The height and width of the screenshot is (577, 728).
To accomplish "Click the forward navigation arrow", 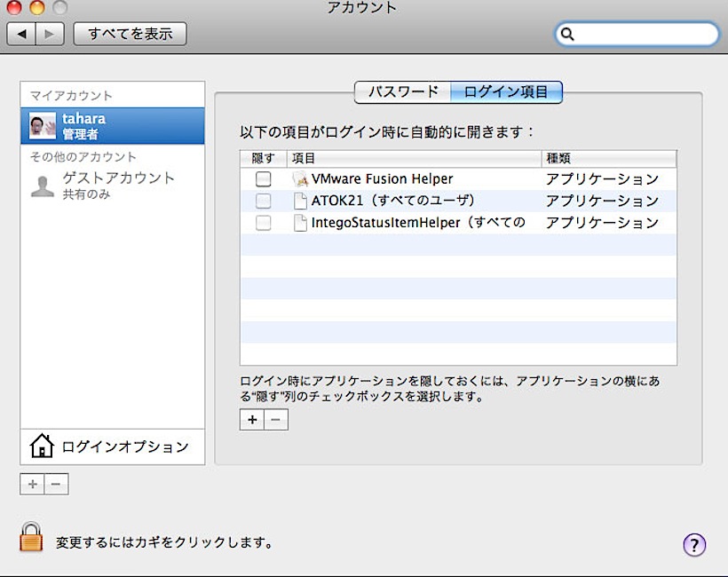I will pos(50,34).
